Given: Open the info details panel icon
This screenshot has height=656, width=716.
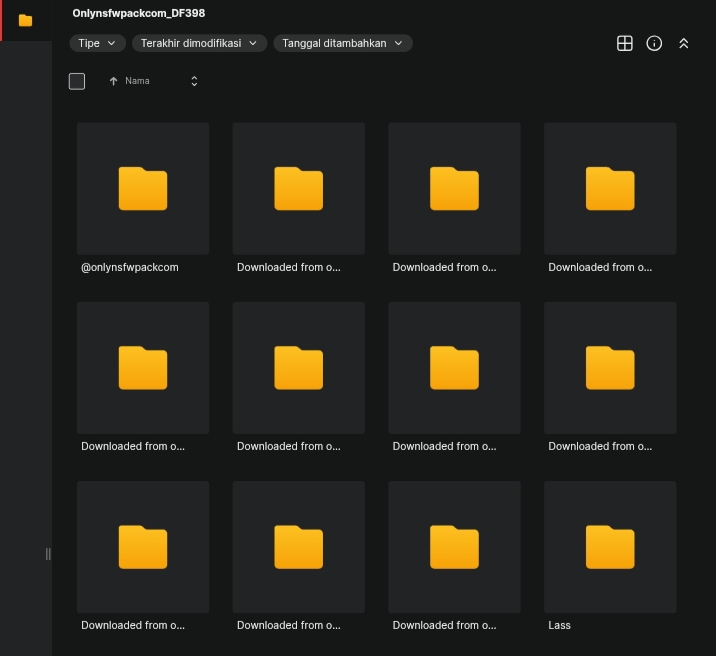Looking at the screenshot, I should (654, 43).
